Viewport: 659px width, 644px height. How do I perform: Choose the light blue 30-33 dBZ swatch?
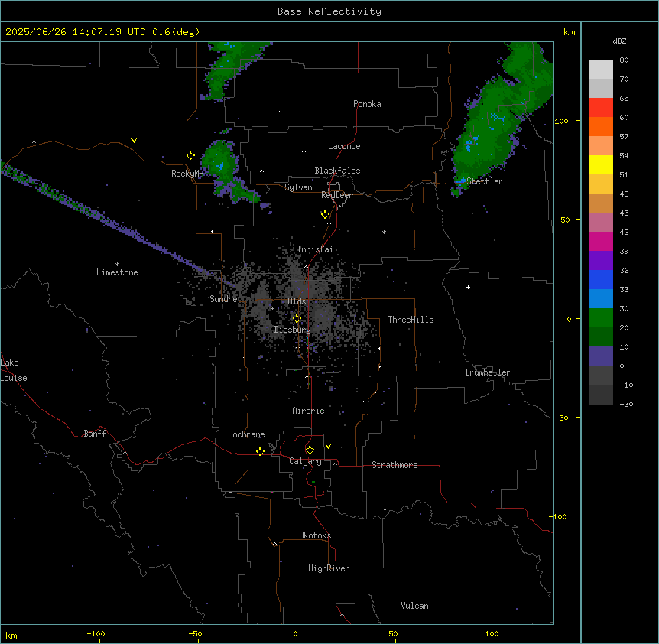tap(601, 298)
